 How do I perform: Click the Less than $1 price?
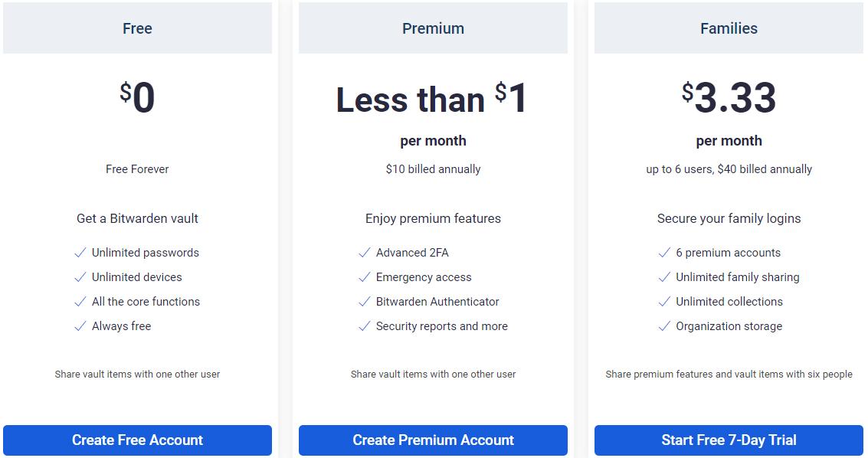(432, 99)
